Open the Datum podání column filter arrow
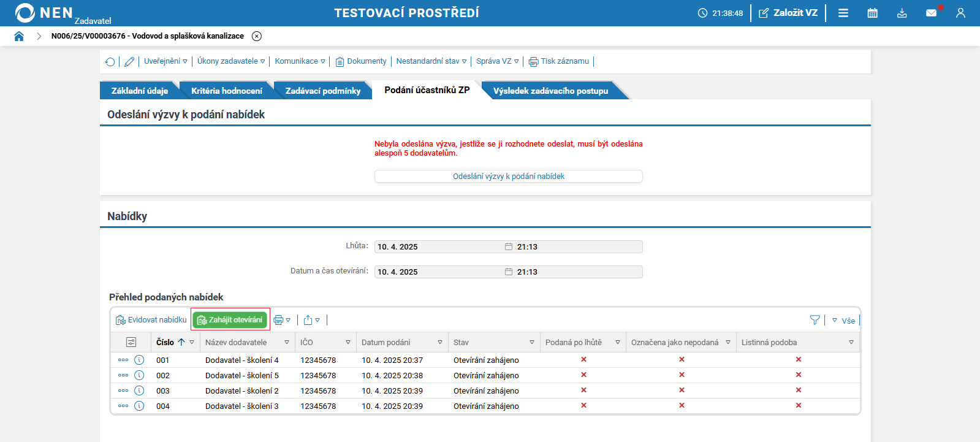The width and height of the screenshot is (980, 442). [440, 342]
